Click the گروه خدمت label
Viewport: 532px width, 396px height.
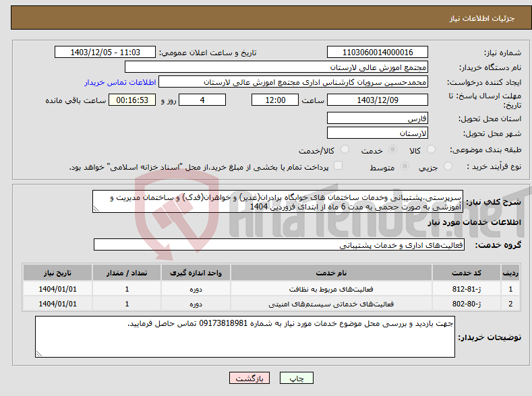498,245
